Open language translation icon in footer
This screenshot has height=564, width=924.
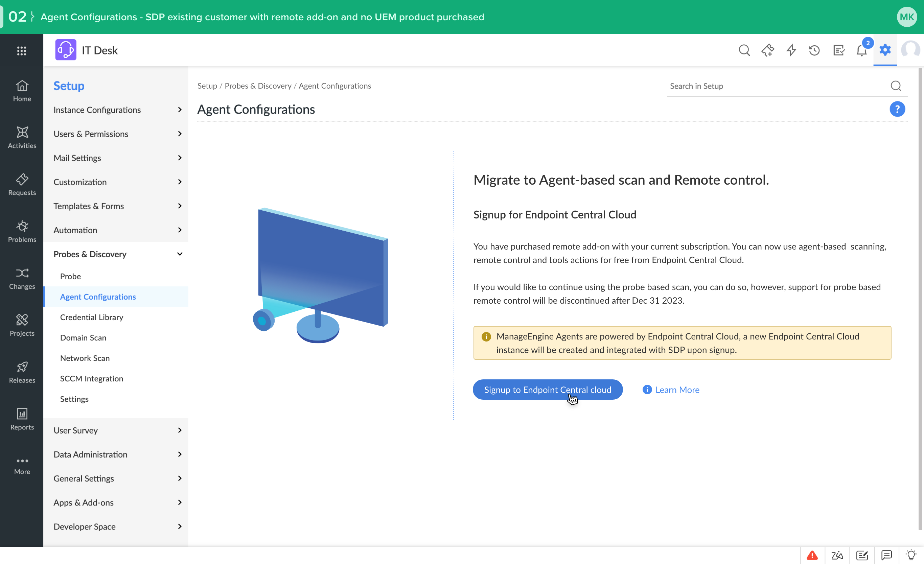pos(837,555)
